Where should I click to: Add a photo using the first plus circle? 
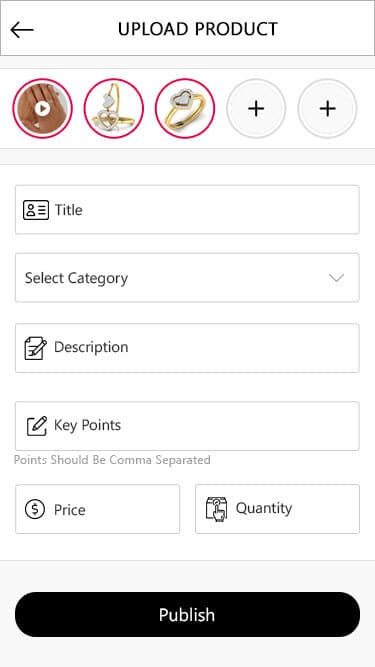(x=256, y=108)
